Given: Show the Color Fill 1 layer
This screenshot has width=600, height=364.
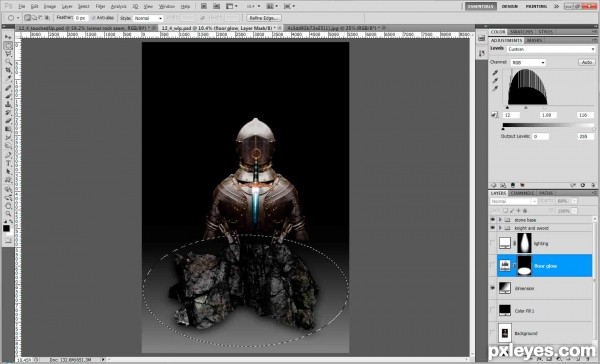Looking at the screenshot, I should pyautogui.click(x=492, y=310).
